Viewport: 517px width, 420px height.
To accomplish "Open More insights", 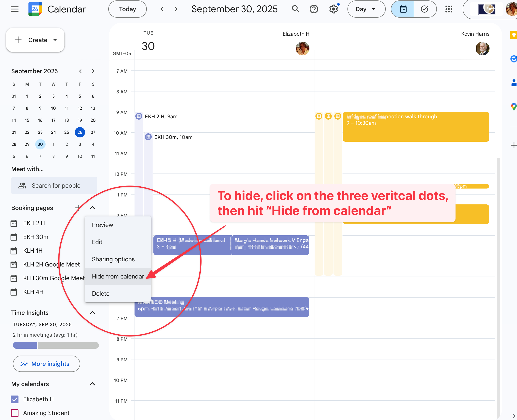I will (x=46, y=364).
